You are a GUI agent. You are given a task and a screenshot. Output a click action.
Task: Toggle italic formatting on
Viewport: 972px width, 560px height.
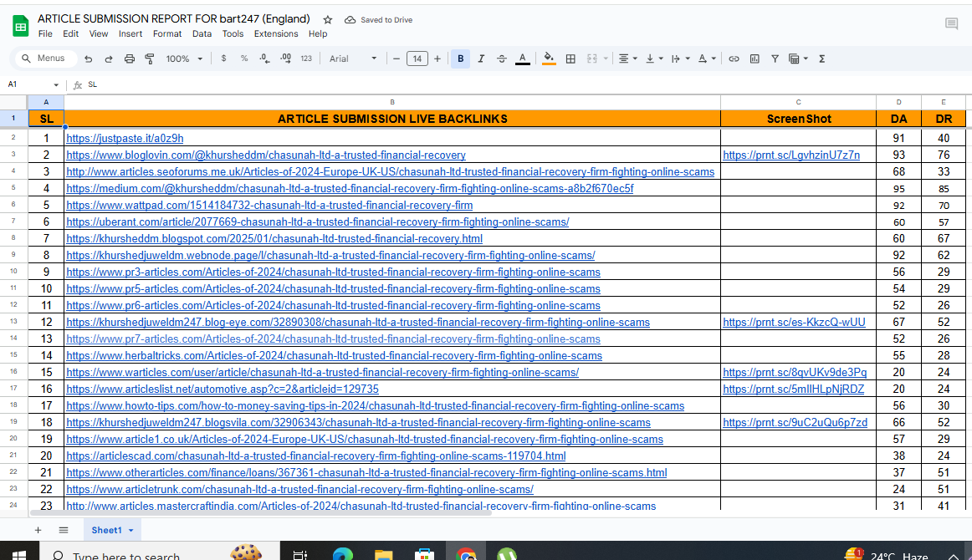[480, 59]
